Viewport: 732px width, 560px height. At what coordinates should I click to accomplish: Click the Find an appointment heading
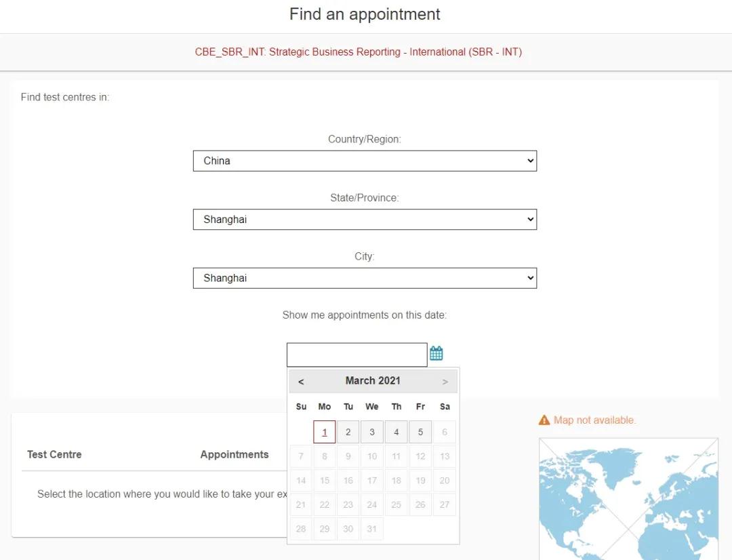365,14
